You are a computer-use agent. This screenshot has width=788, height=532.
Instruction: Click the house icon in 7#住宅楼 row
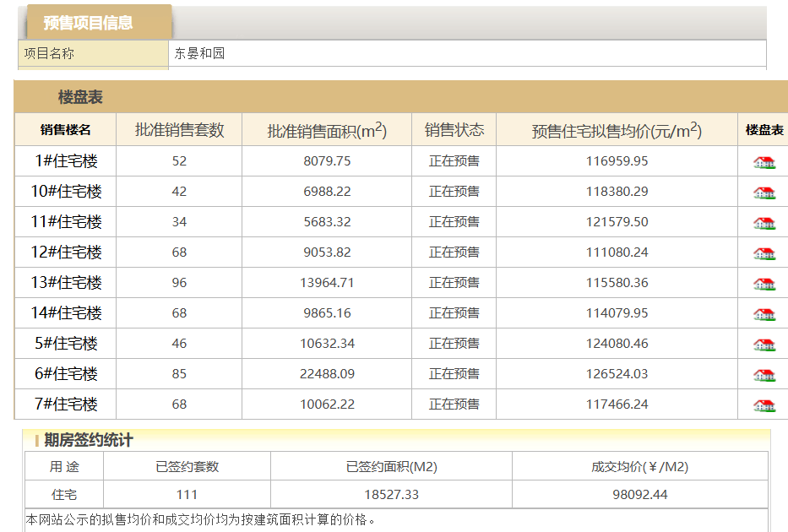click(x=764, y=405)
